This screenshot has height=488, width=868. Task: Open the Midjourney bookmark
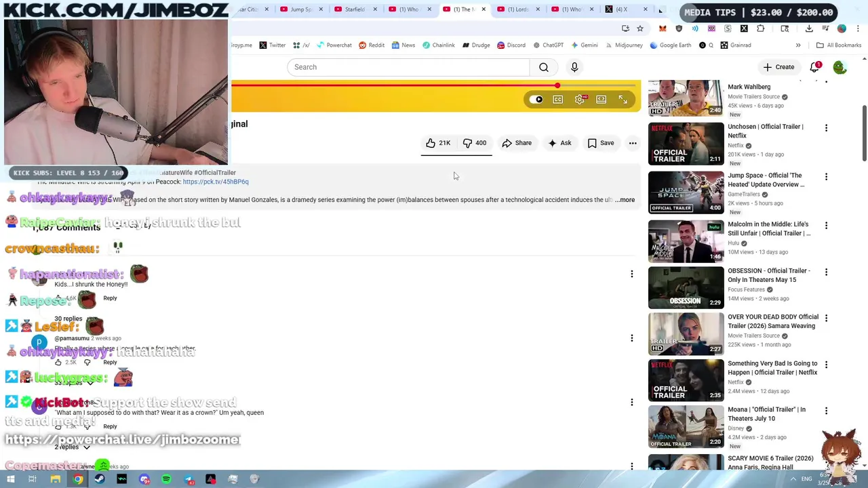(623, 45)
